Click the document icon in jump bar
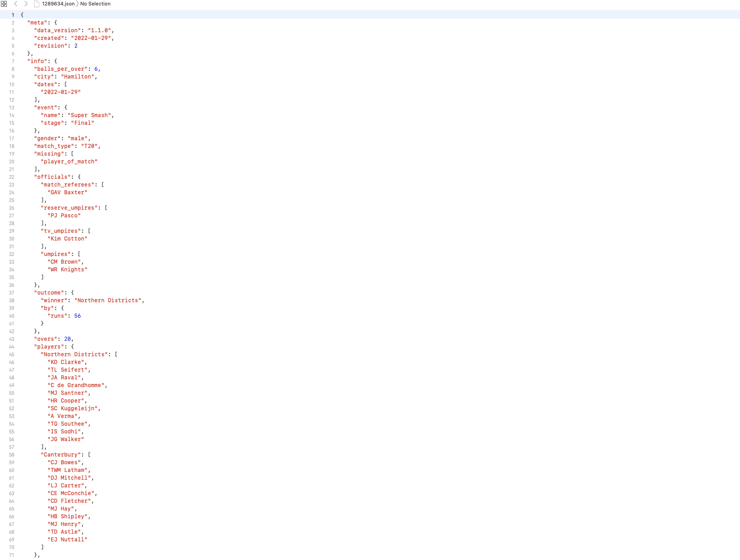Image resolution: width=740 pixels, height=560 pixels. (37, 4)
